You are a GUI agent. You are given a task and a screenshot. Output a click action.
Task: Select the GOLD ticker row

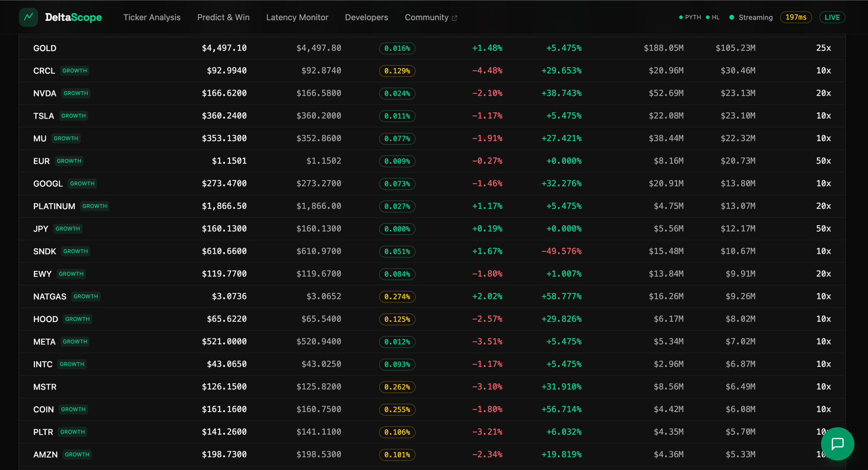pyautogui.click(x=45, y=48)
